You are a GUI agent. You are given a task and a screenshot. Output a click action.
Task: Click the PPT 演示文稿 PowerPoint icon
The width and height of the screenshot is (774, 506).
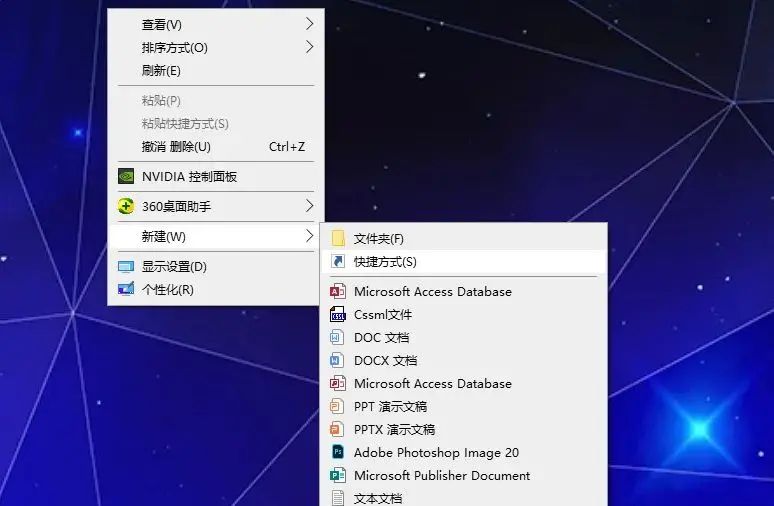(337, 406)
